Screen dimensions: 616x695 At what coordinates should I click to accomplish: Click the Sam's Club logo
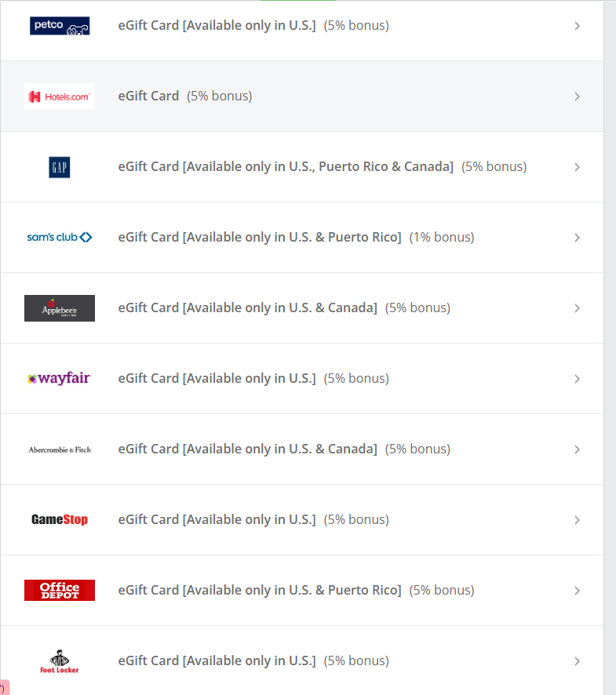pos(60,237)
